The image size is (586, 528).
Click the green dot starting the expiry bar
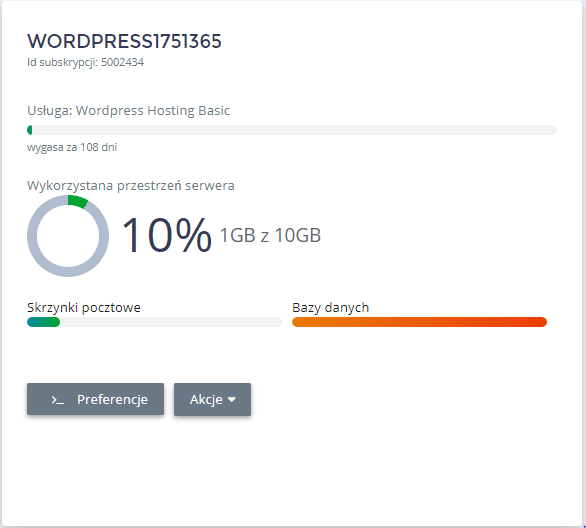[30, 130]
